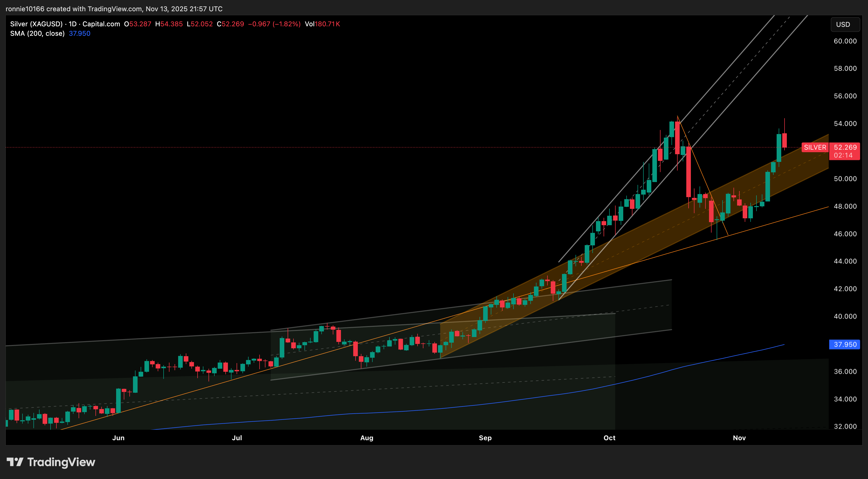Click the Nov label on the time axis
Viewport: 868px width, 479px height.
tap(740, 438)
